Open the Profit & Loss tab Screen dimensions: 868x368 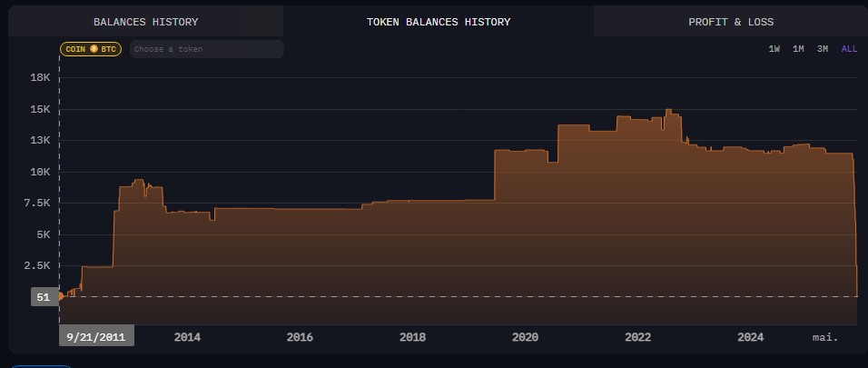730,22
